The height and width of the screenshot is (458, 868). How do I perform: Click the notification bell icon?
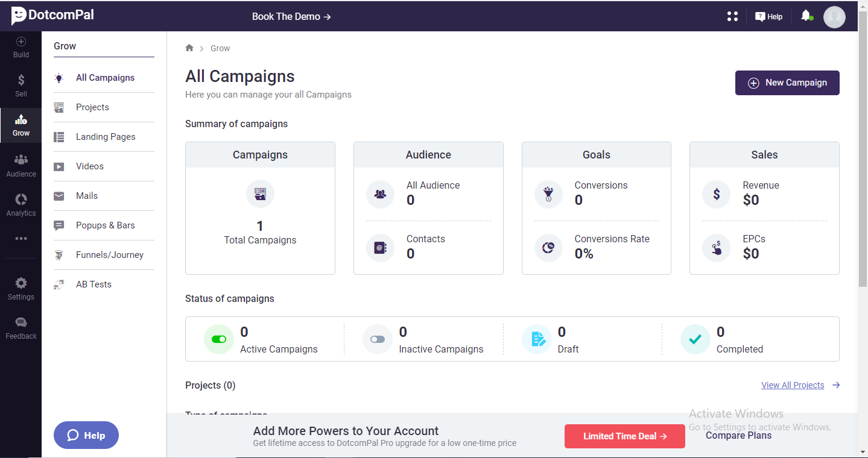pos(806,16)
